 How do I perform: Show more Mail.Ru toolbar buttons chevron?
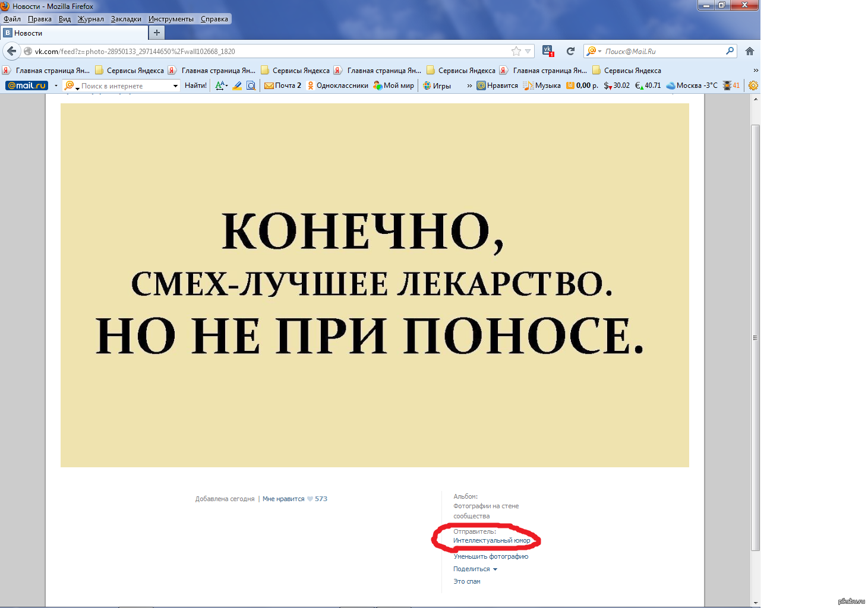tap(469, 85)
